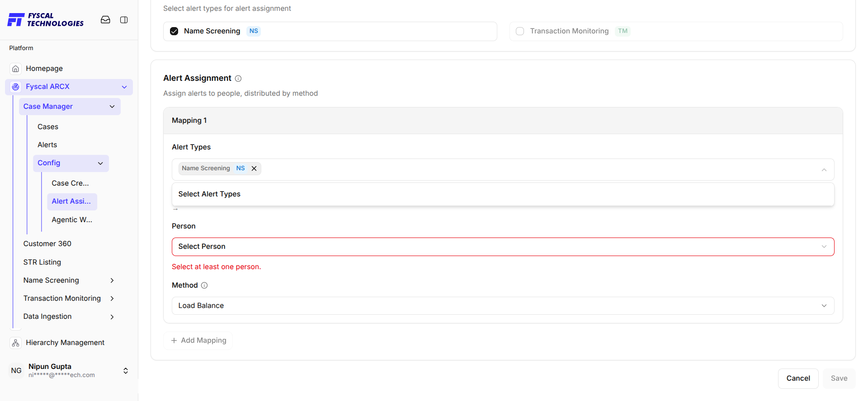Check the Transaction Monitoring checkbox
868x401 pixels.
(520, 31)
